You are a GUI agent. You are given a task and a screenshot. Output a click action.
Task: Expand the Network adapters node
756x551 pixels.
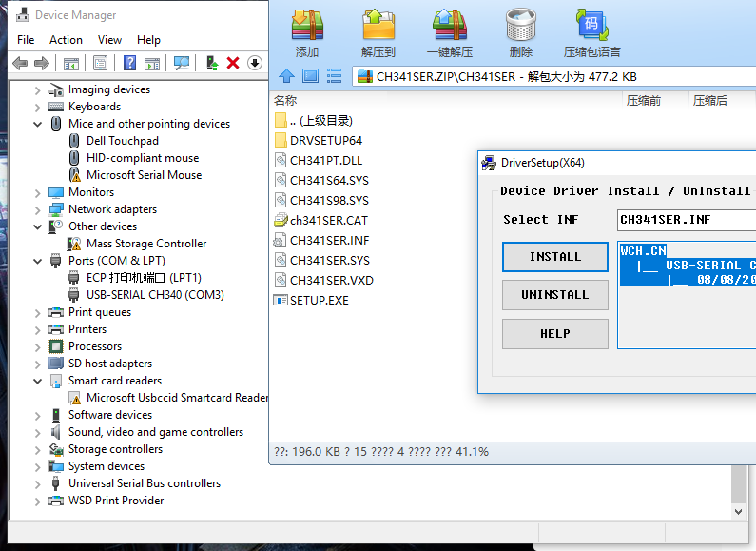[x=38, y=209]
